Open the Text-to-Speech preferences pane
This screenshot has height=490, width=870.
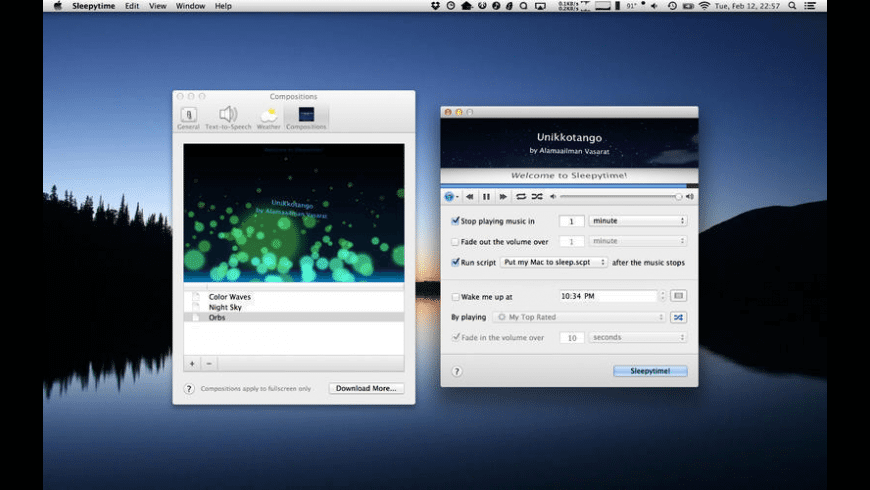pos(228,118)
